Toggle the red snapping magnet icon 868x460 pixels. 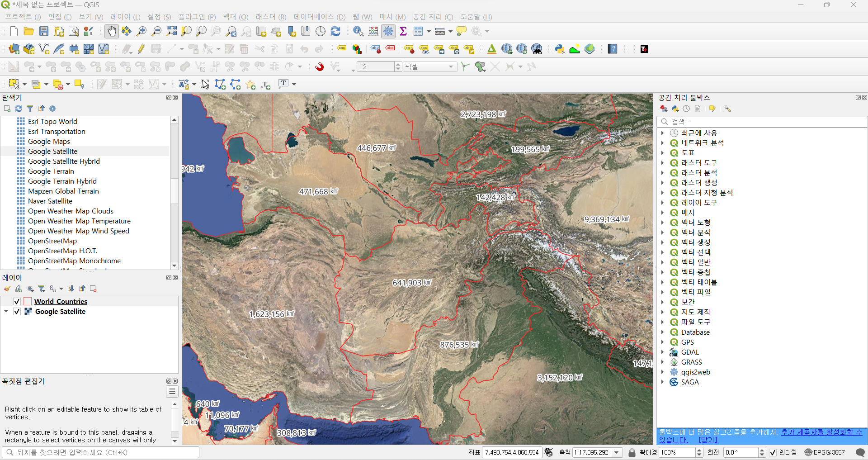point(319,66)
